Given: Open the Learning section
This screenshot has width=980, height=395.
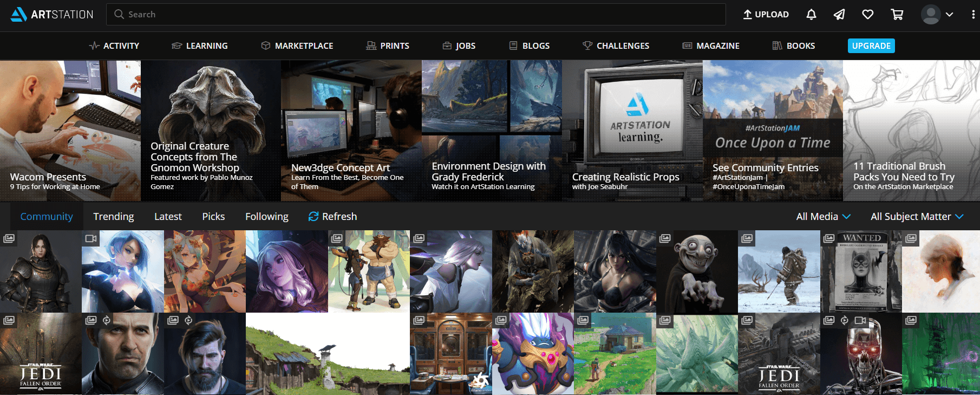Looking at the screenshot, I should [x=200, y=46].
